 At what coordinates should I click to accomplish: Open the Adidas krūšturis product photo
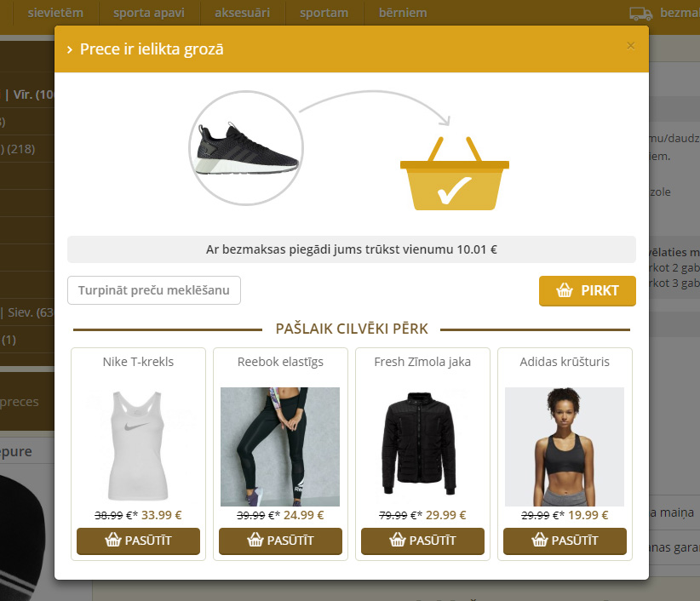click(x=565, y=447)
